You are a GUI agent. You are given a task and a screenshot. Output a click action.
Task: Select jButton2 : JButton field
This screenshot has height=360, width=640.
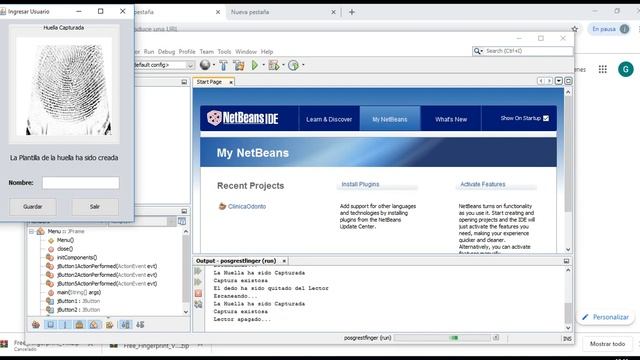pyautogui.click(x=78, y=310)
